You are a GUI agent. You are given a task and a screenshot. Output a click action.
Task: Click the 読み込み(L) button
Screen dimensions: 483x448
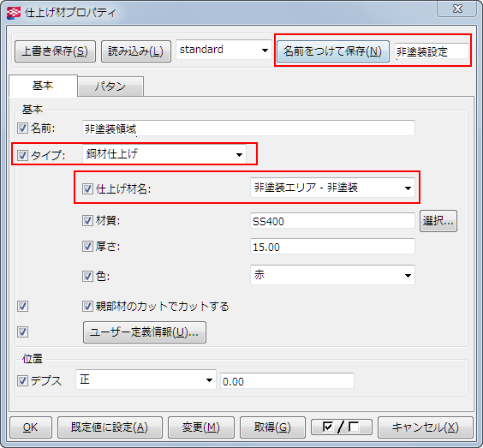pyautogui.click(x=136, y=51)
